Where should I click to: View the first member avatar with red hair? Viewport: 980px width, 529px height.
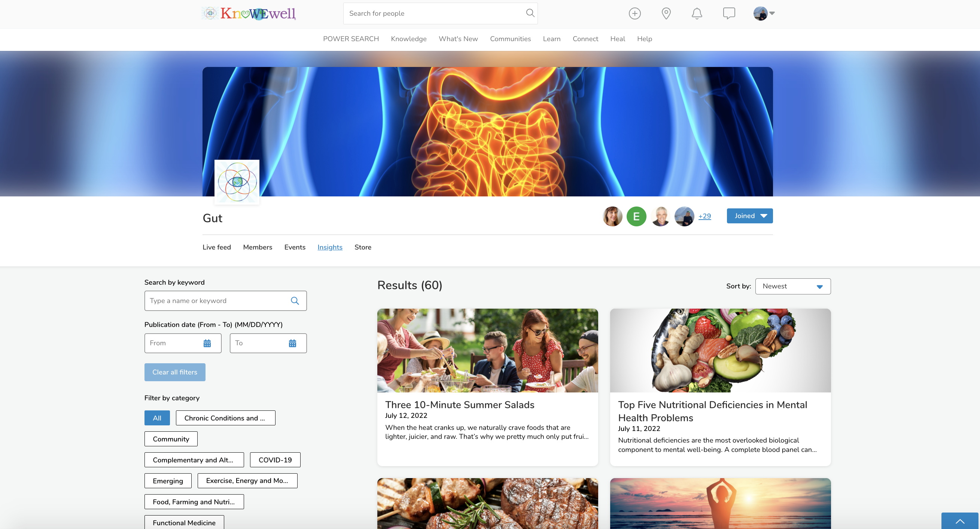tap(612, 216)
